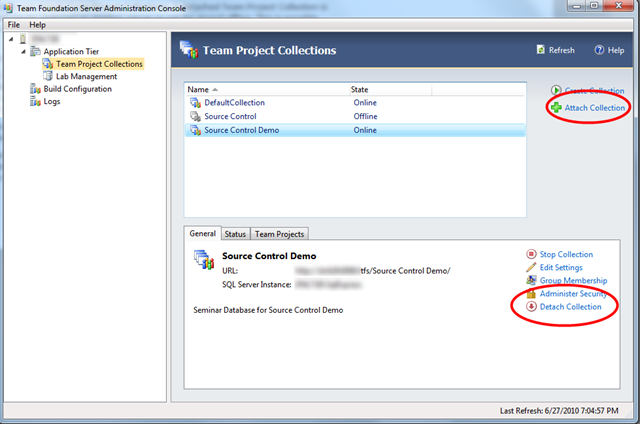Switch to the Status tab
This screenshot has width=640, height=424.
[x=235, y=234]
